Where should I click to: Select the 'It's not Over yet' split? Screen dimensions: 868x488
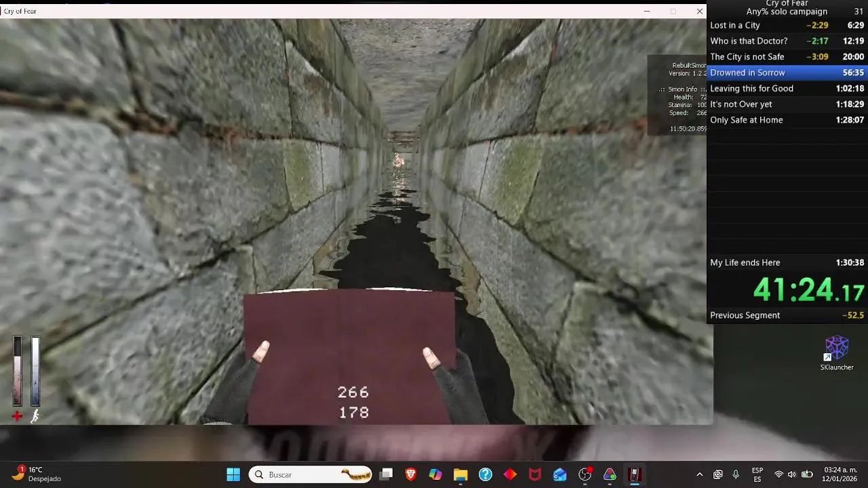787,104
